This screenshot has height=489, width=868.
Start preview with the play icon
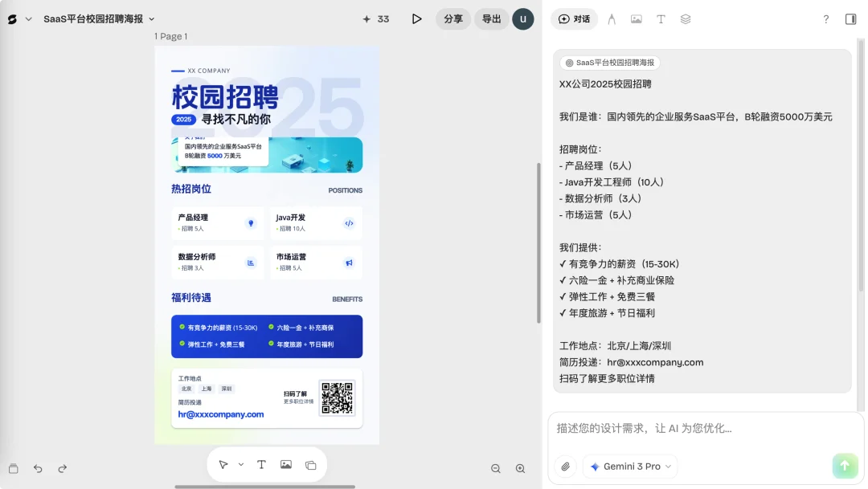416,18
